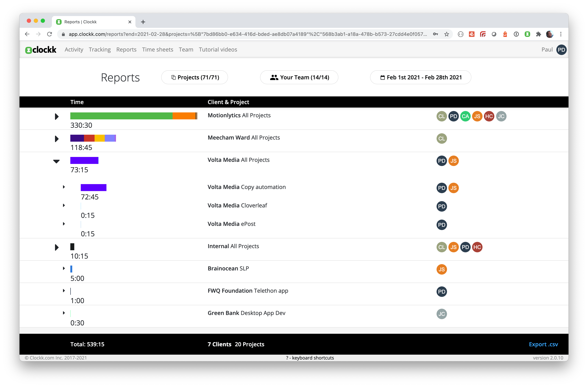Collapse the Volta Media All Projects row

57,161
